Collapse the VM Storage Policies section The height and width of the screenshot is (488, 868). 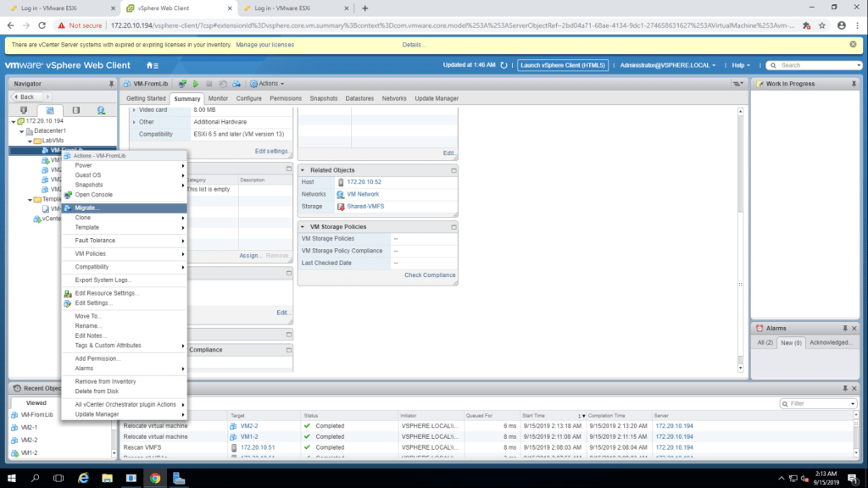pos(303,227)
